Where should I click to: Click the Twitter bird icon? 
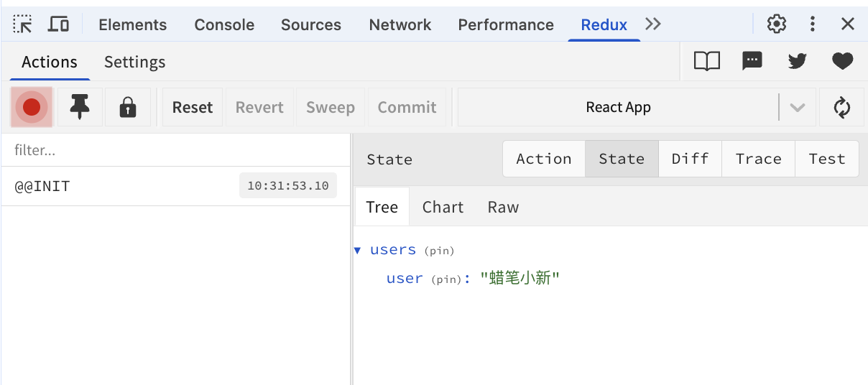[797, 62]
